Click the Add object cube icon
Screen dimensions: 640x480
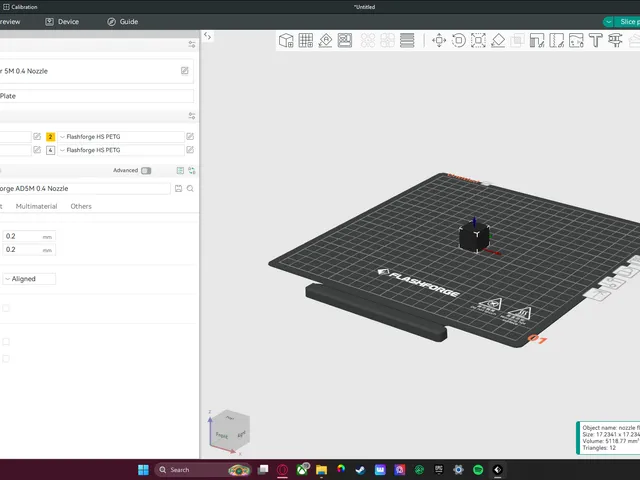pyautogui.click(x=286, y=40)
